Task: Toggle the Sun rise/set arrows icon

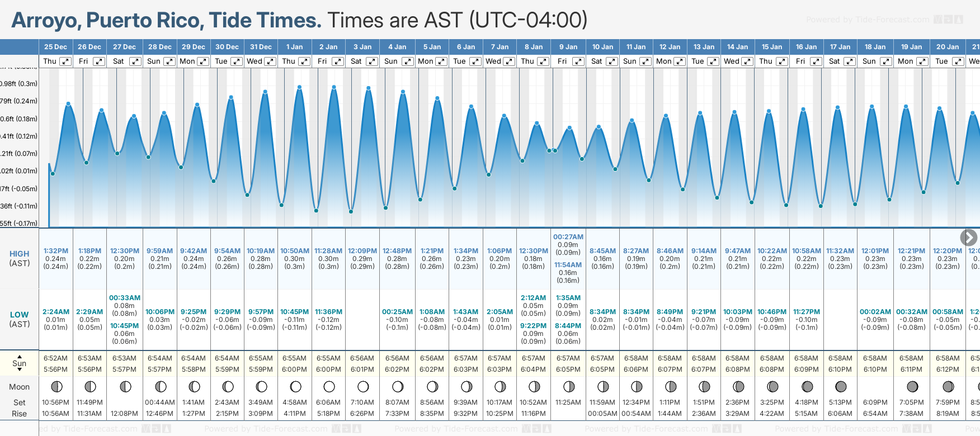Action: [x=20, y=363]
